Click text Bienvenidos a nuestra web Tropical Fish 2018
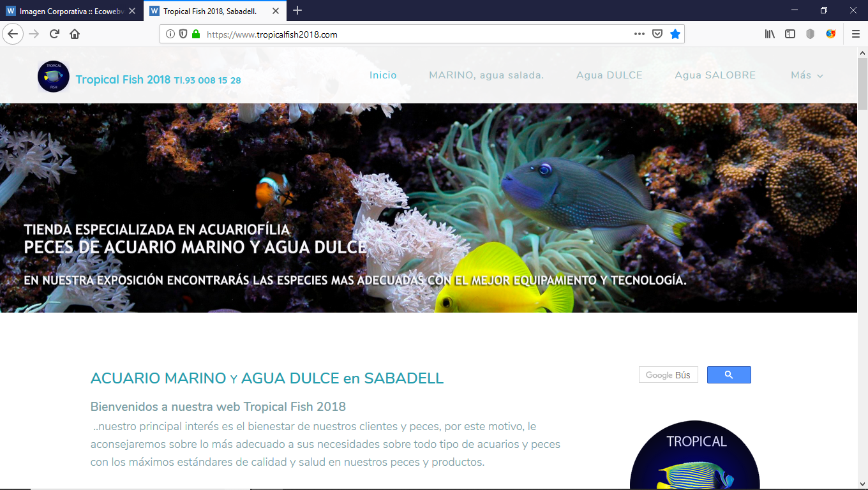The image size is (868, 490). [x=218, y=406]
